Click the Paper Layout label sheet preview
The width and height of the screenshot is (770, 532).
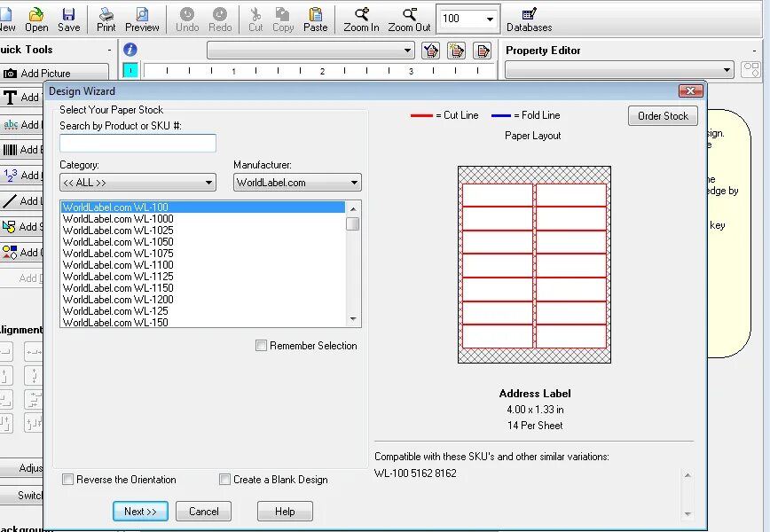534,264
